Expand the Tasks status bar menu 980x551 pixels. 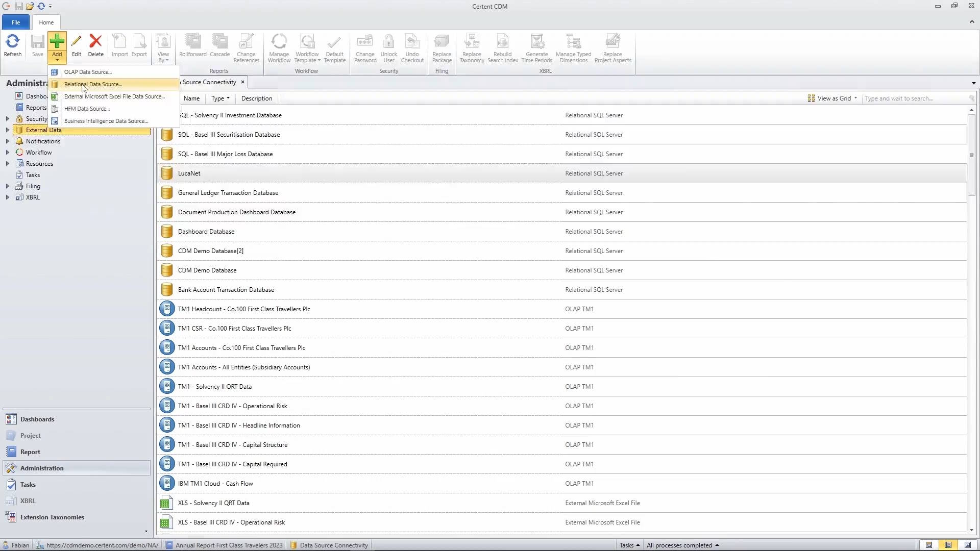tap(629, 545)
